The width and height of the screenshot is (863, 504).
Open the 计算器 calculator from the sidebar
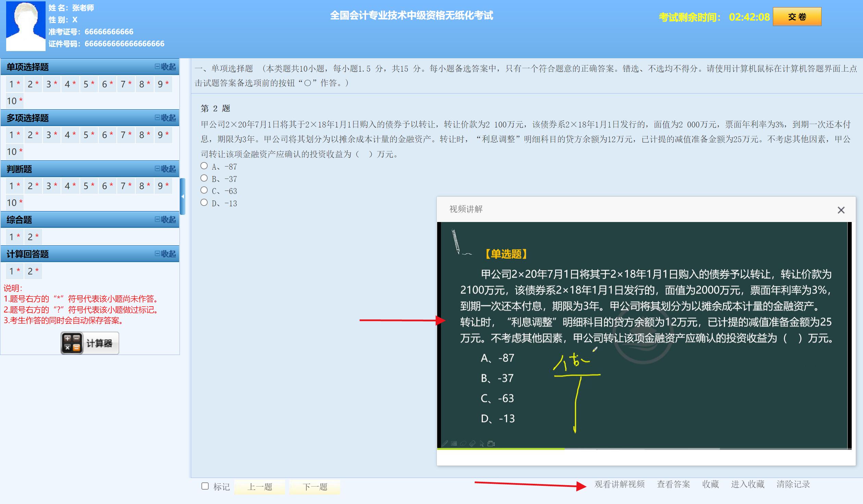pos(89,343)
